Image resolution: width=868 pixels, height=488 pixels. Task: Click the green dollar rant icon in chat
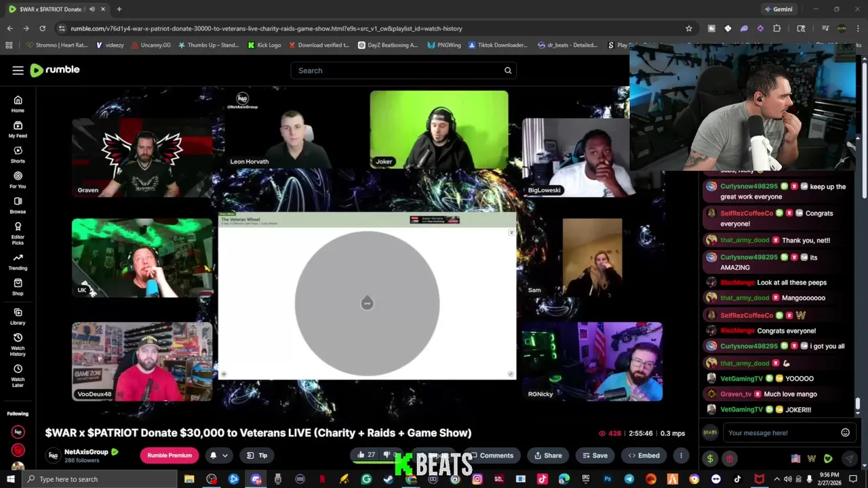(710, 459)
